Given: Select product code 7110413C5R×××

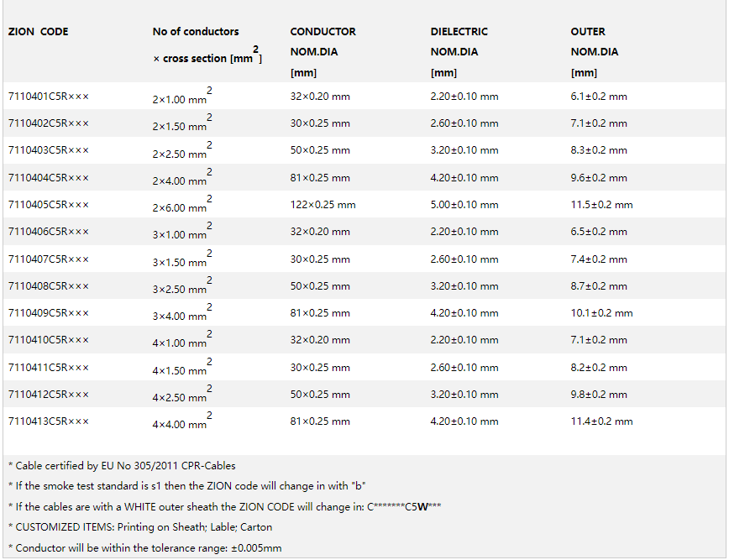Looking at the screenshot, I should tap(48, 421).
